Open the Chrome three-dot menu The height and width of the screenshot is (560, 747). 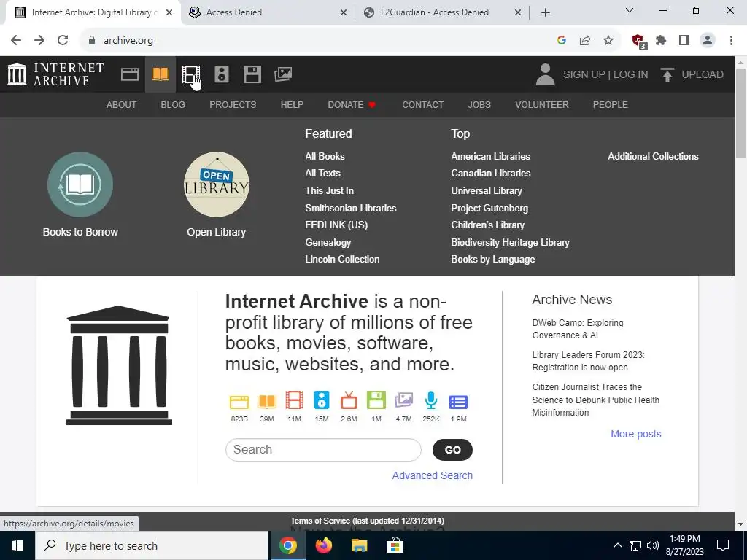pyautogui.click(x=731, y=41)
